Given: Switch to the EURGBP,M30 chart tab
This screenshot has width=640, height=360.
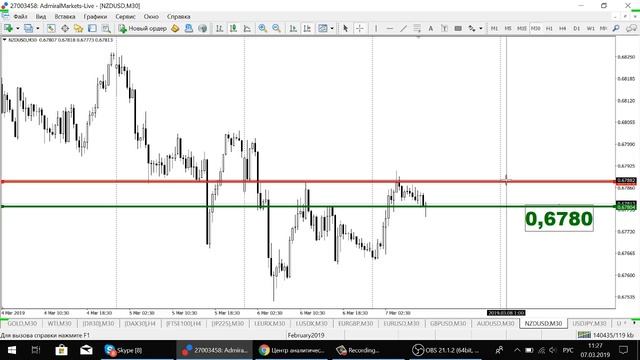Looking at the screenshot, I should click(x=355, y=323).
